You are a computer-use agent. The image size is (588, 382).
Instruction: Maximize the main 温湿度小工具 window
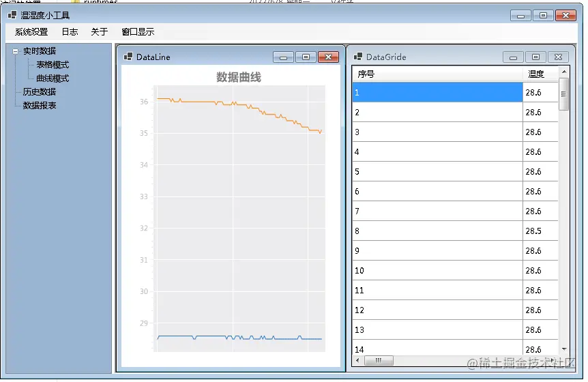tap(543, 16)
